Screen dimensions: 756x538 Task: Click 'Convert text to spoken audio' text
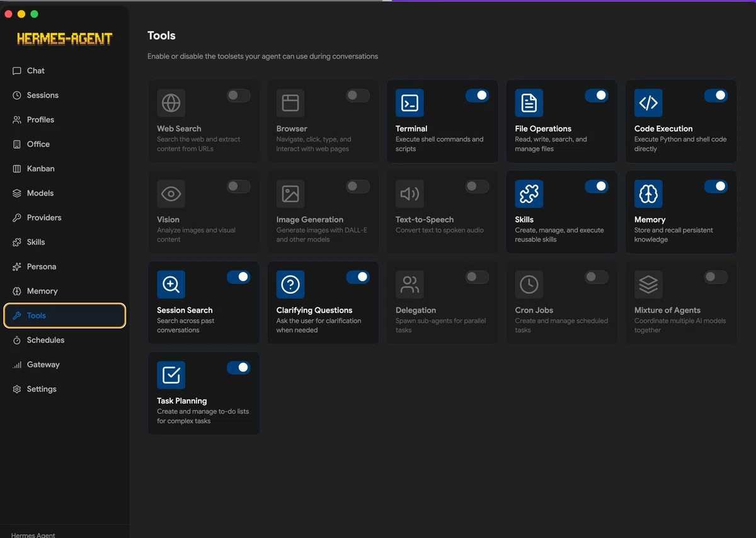tap(440, 231)
